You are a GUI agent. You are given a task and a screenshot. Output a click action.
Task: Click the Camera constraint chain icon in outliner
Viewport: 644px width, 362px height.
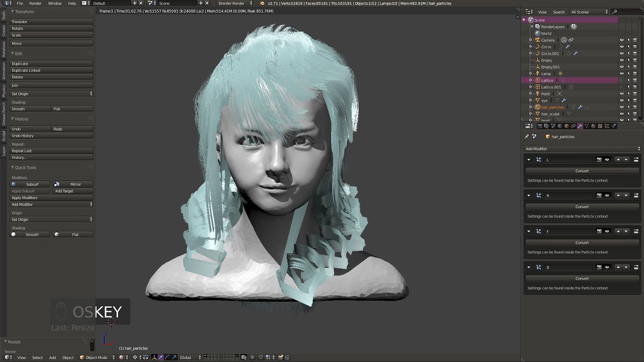[x=571, y=40]
